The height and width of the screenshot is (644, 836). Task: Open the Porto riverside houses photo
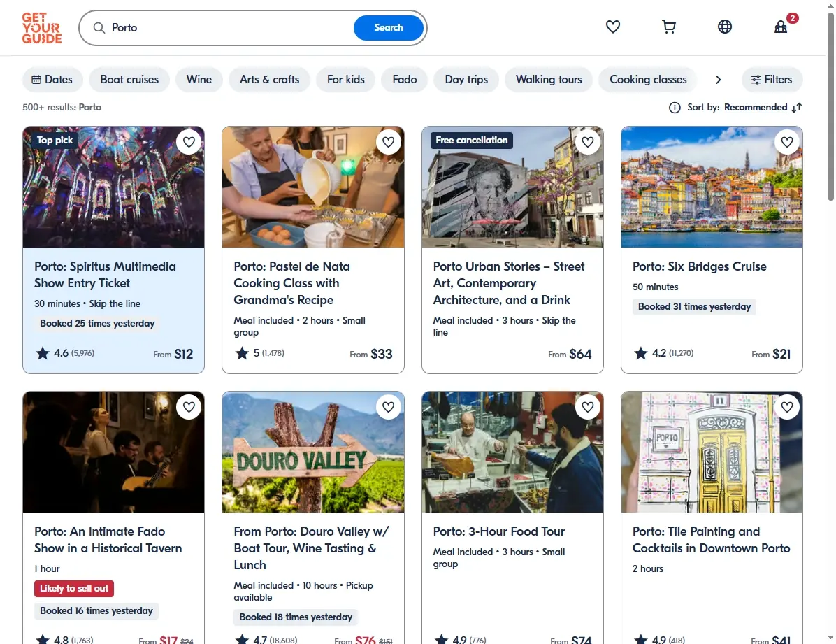712,187
